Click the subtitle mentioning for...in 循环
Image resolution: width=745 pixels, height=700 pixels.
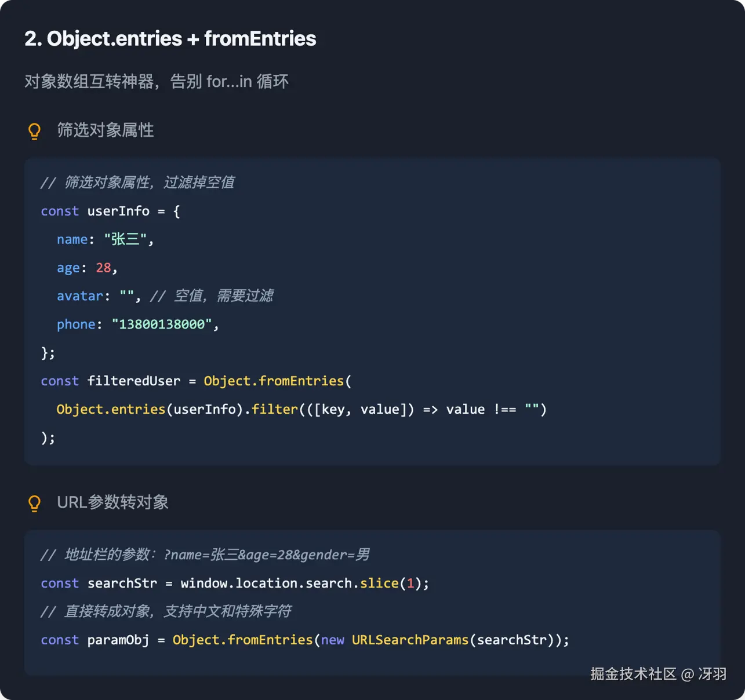click(156, 82)
